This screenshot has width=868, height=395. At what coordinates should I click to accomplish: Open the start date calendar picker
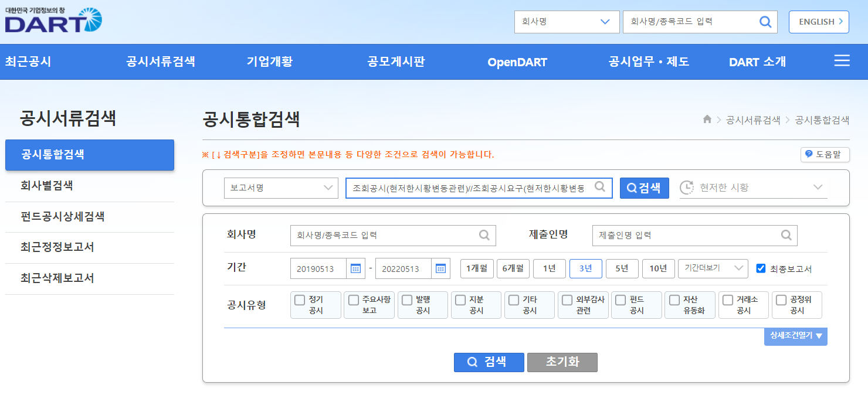[x=355, y=268]
